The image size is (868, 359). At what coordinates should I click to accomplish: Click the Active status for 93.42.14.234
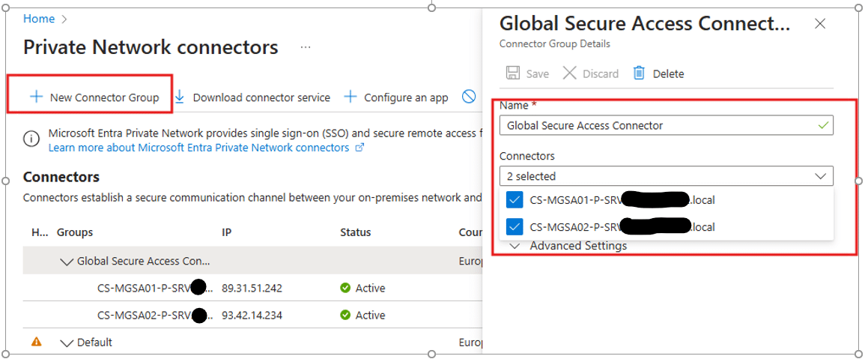click(x=370, y=316)
